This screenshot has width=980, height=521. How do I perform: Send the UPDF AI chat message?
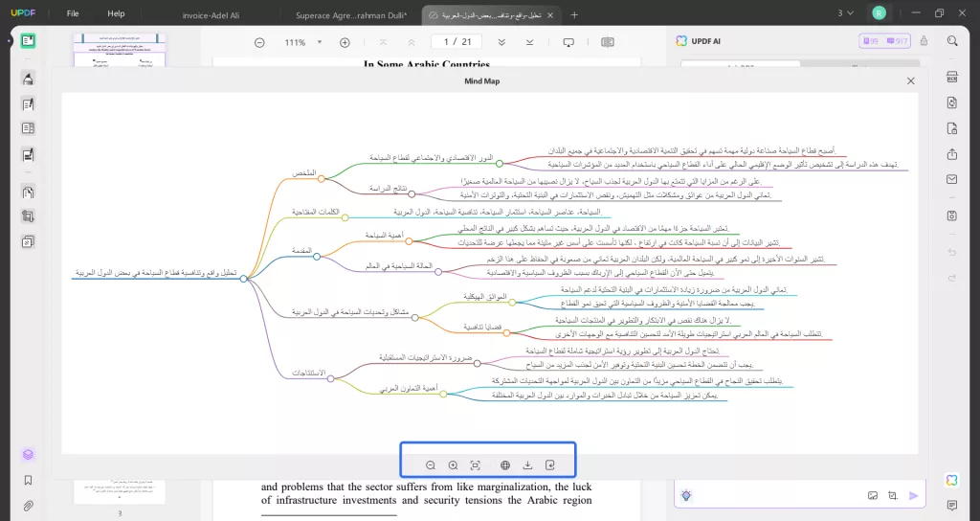(914, 495)
